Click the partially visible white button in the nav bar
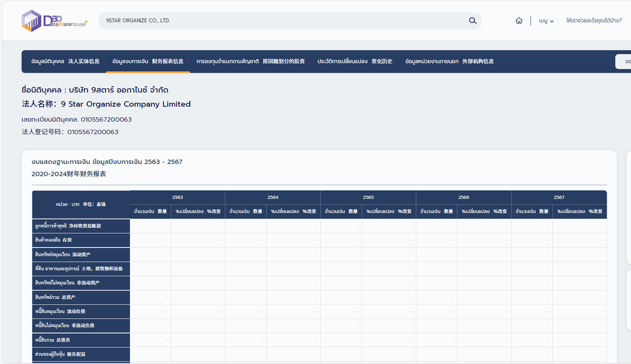The image size is (631, 364). tap(624, 61)
